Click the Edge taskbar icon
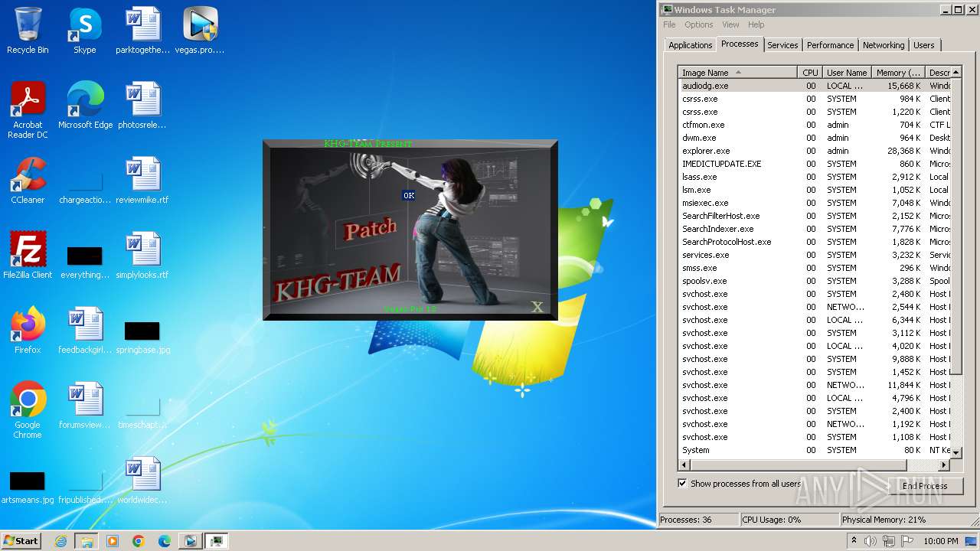The width and height of the screenshot is (980, 551). click(x=165, y=541)
